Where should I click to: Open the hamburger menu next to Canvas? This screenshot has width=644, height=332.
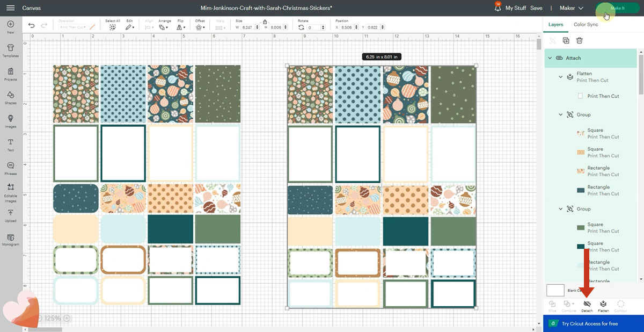click(x=11, y=8)
